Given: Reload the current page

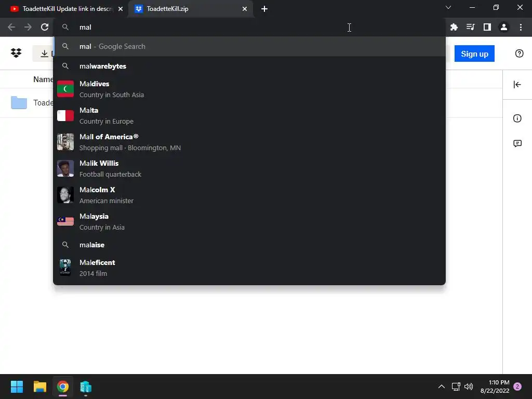Looking at the screenshot, I should pyautogui.click(x=45, y=27).
